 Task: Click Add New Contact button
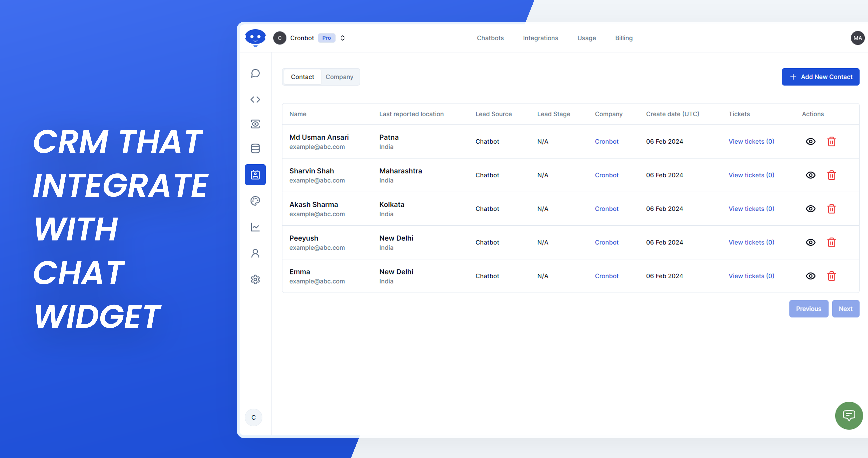click(x=820, y=77)
